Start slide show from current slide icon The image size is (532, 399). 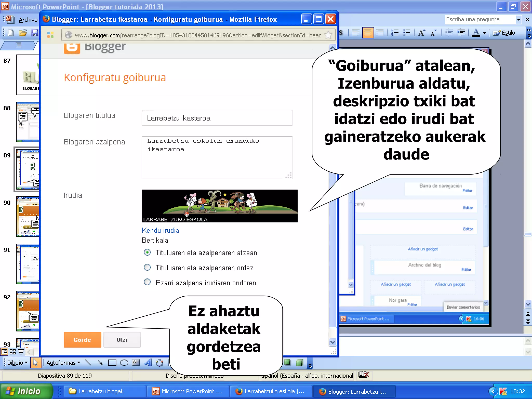[21, 352]
